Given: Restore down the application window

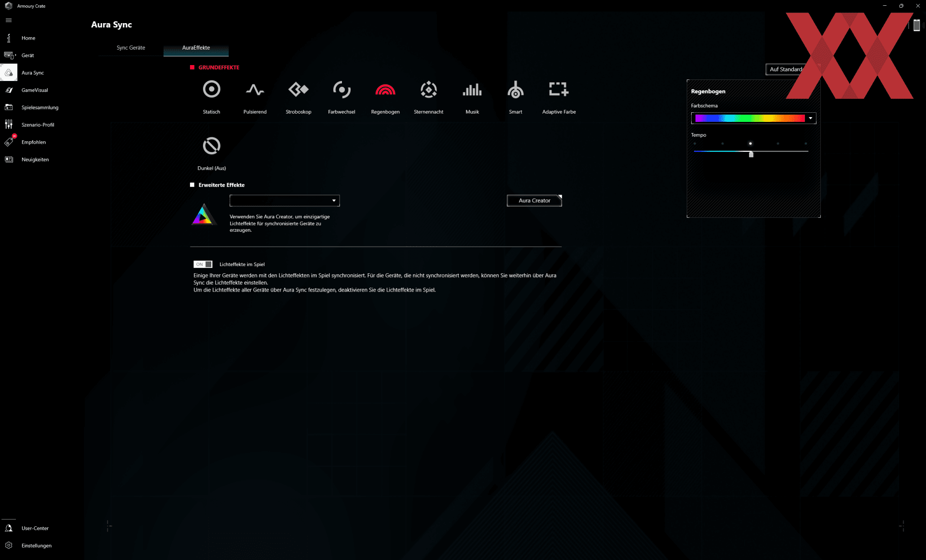Looking at the screenshot, I should (x=901, y=6).
